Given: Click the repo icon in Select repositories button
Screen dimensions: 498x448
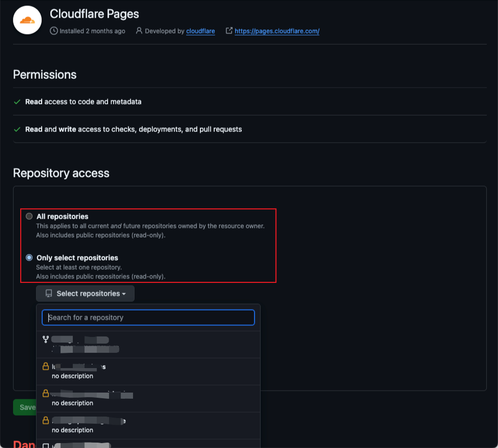Looking at the screenshot, I should [x=49, y=294].
